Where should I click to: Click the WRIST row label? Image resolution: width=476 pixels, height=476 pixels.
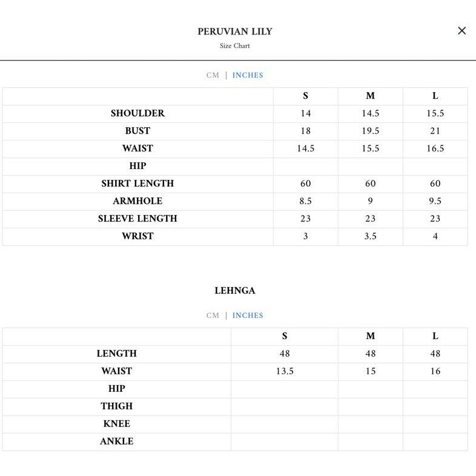point(137,236)
